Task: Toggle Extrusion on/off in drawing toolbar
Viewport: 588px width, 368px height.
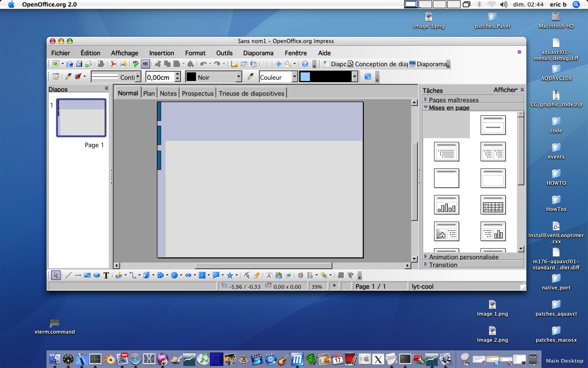Action: click(x=341, y=275)
